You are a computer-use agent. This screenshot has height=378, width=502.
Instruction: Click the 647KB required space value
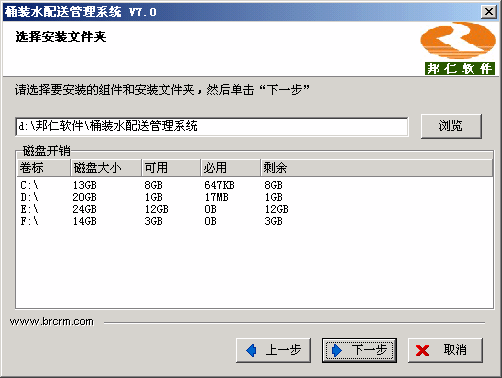pyautogui.click(x=219, y=185)
